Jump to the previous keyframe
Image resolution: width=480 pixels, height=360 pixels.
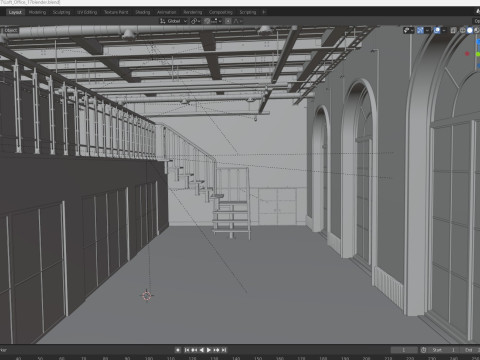194,350
